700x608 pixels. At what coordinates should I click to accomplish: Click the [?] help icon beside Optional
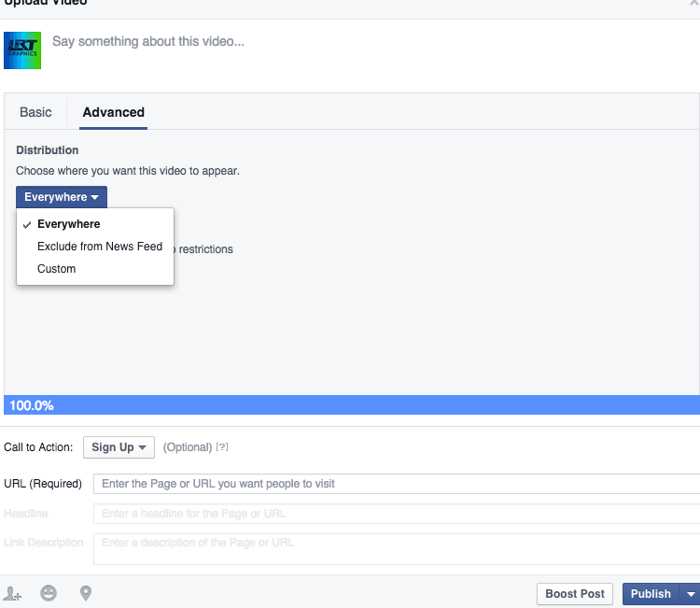(222, 446)
